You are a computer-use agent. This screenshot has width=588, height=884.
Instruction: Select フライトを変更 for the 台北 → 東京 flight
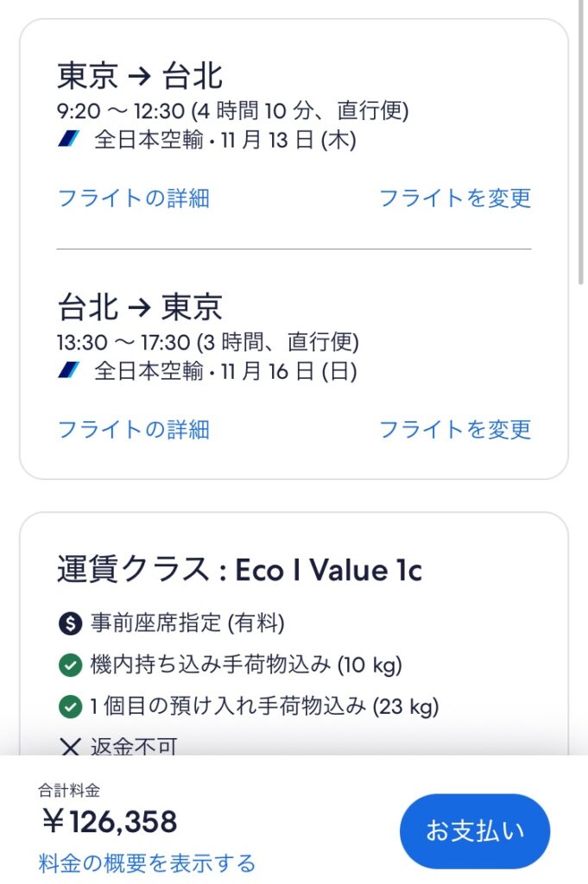coord(455,429)
